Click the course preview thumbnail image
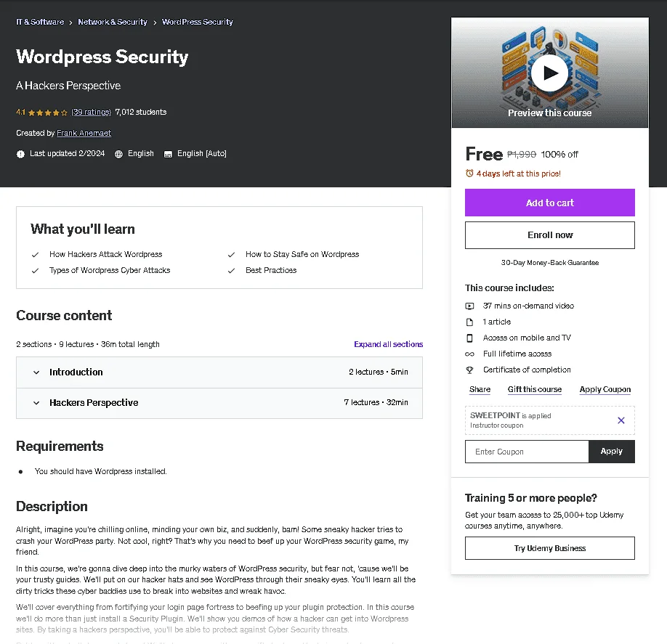This screenshot has height=644, width=667. [x=549, y=73]
